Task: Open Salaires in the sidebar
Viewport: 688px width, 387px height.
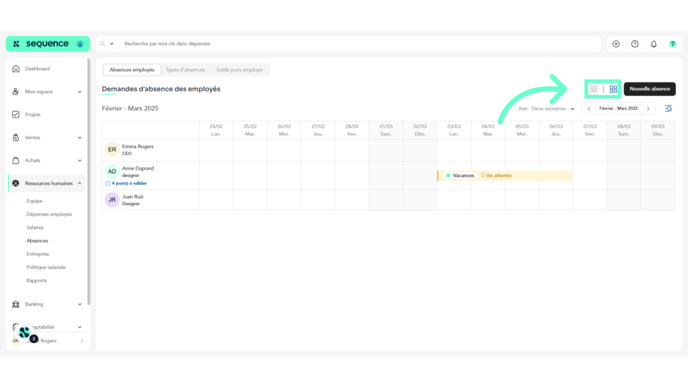Action: click(x=35, y=227)
